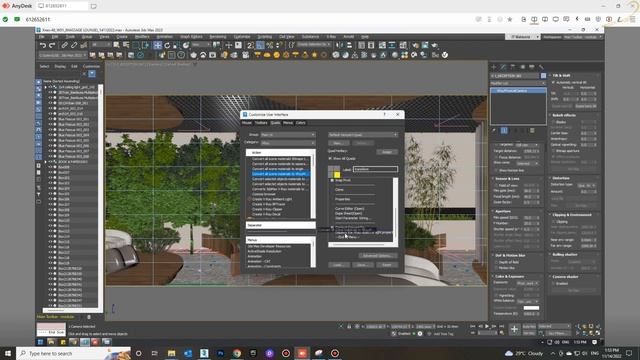640x360 pixels.
Task: Open Render Setup from toolbar
Action: click(415, 45)
